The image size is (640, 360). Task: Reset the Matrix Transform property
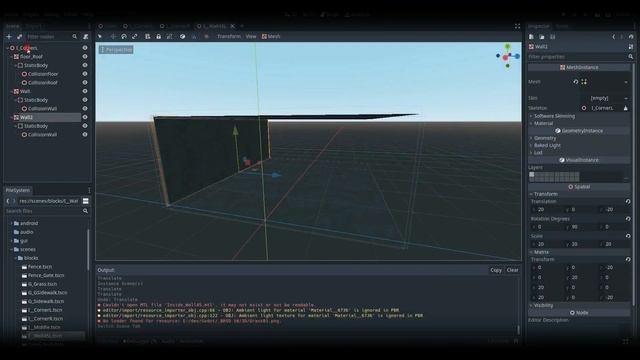[x=628, y=260]
